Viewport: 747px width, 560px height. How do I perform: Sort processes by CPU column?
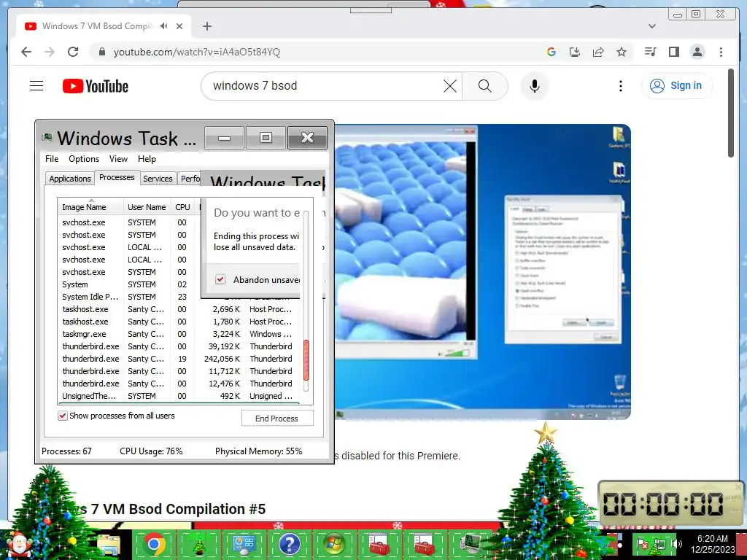pos(182,207)
